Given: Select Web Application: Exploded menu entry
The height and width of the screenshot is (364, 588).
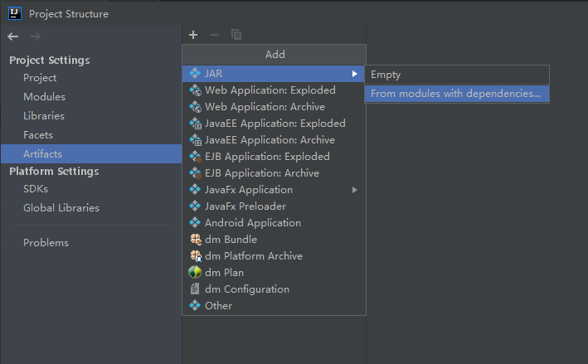Looking at the screenshot, I should 274,90.
